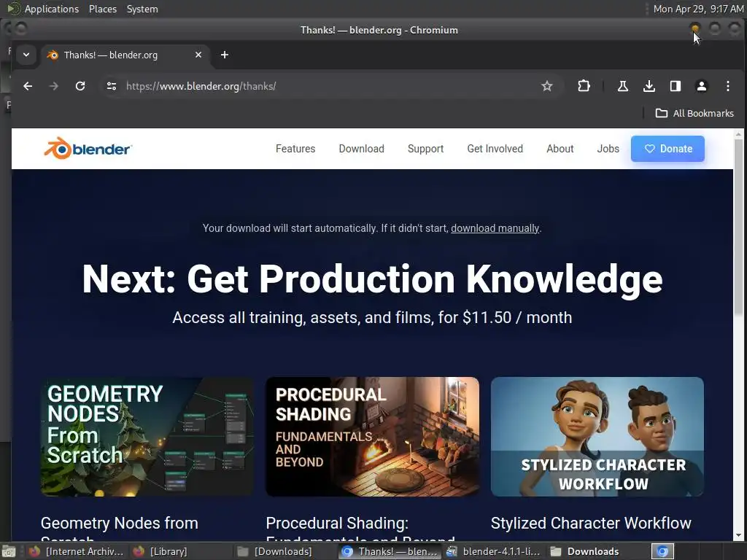Open the Support navigation item

(425, 149)
